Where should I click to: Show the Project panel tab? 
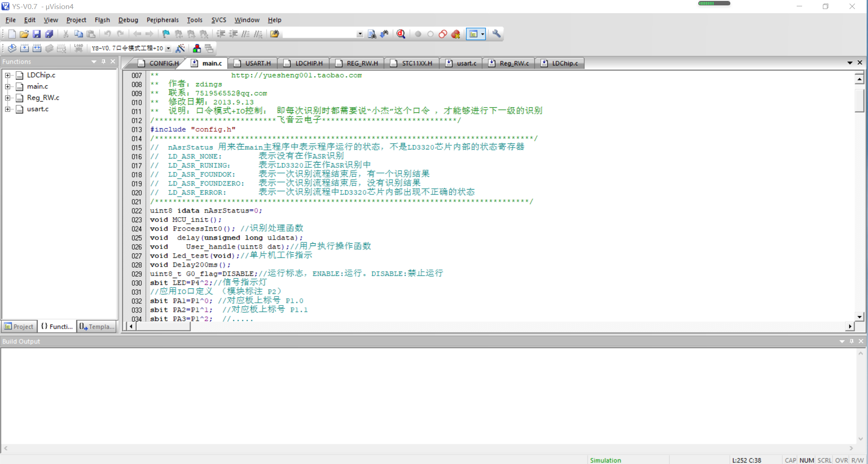pos(19,326)
